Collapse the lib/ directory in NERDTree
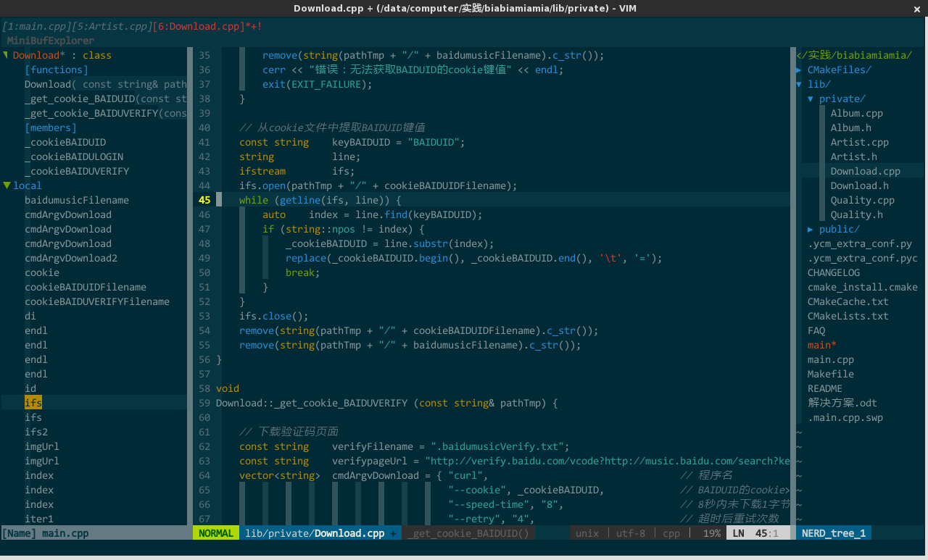The width and height of the screenshot is (928, 560). coord(799,84)
